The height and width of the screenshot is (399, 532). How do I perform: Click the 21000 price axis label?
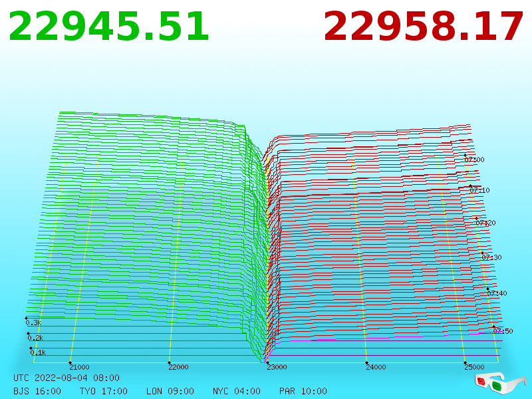pyautogui.click(x=79, y=367)
